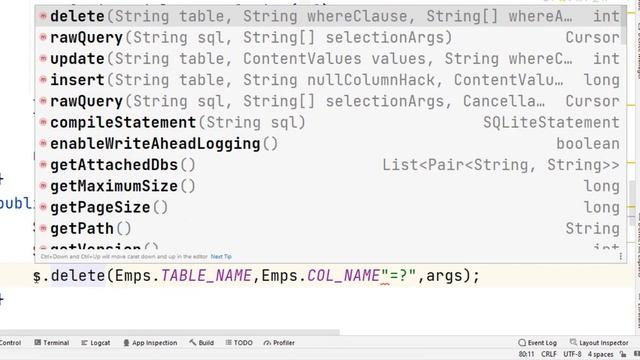
Task: Open the Layout Inspector tool window
Action: coord(599,343)
